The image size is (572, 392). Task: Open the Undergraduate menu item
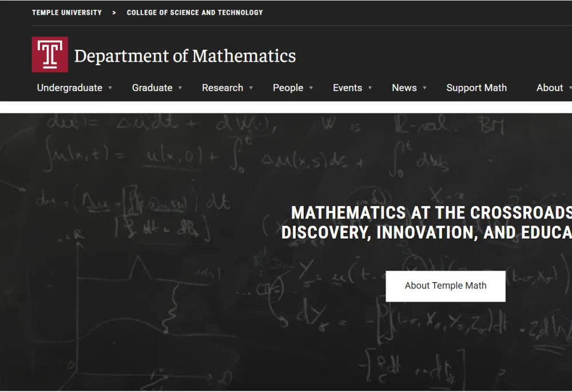pos(69,88)
